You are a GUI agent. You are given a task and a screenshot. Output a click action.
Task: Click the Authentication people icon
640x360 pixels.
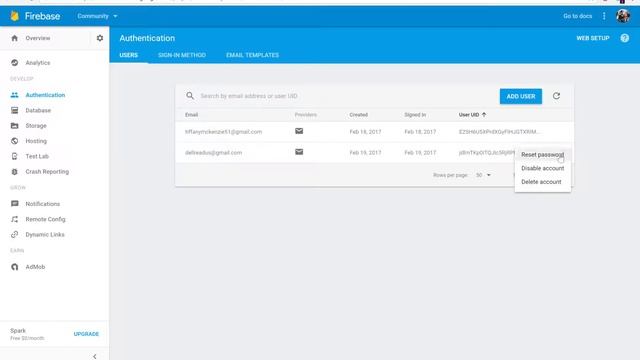(15, 95)
